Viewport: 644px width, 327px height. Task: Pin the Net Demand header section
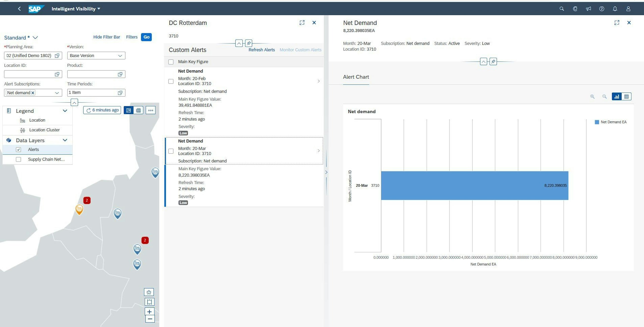point(493,61)
